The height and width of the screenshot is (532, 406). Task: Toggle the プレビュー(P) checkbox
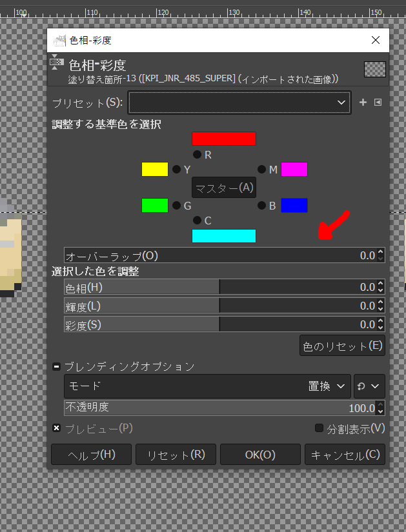(56, 428)
